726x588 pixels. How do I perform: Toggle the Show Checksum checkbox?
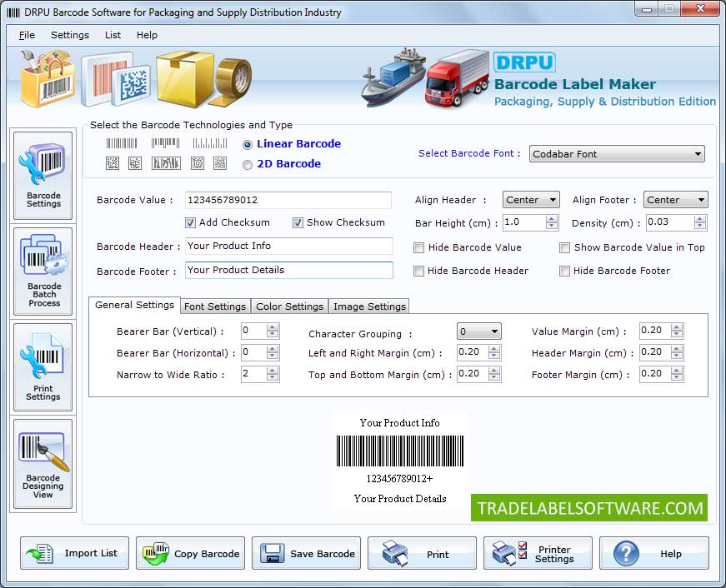pos(298,223)
